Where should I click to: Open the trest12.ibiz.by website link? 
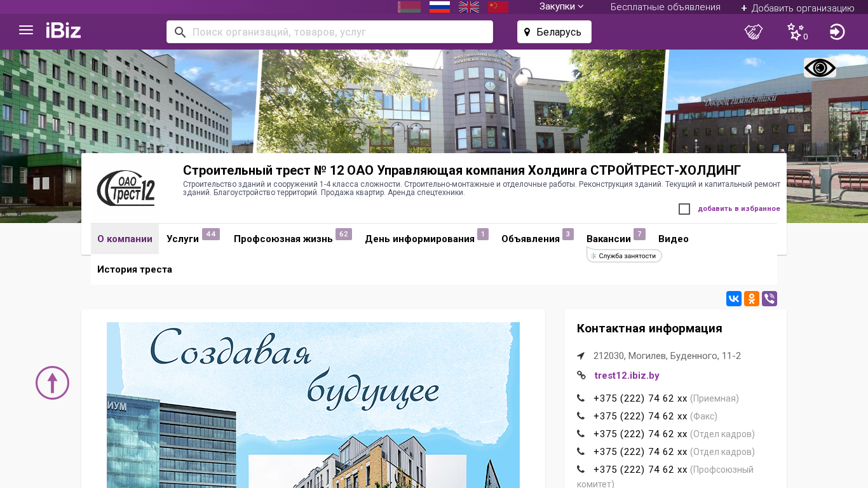pyautogui.click(x=627, y=376)
